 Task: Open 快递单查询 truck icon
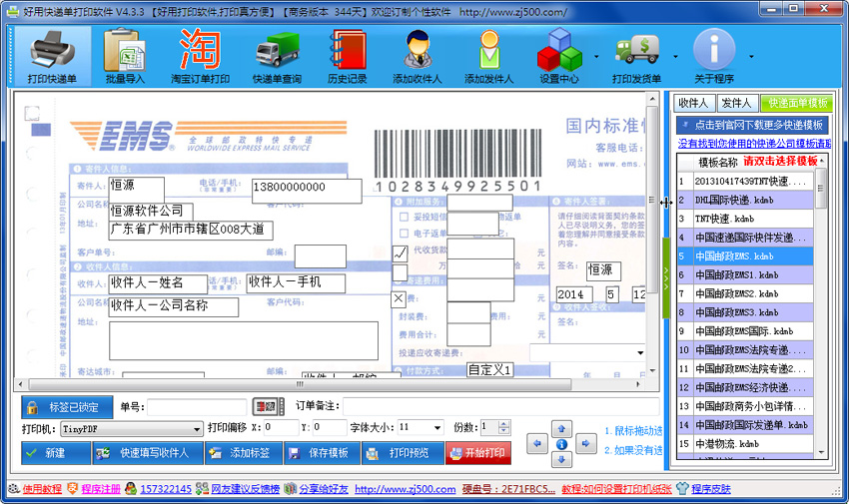click(277, 57)
